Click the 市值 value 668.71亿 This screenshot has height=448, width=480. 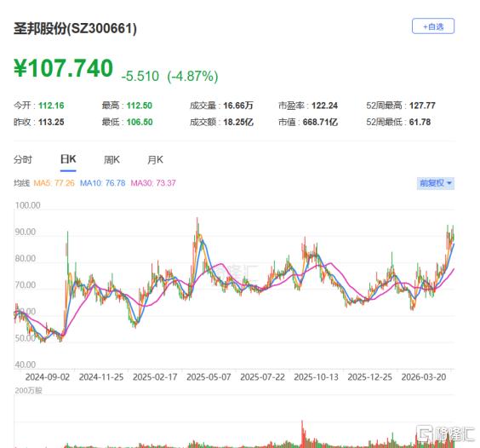click(320, 123)
